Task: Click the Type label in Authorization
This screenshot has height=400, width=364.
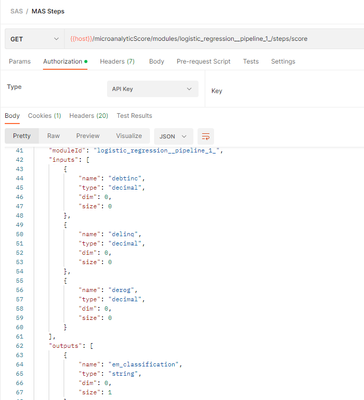Action: click(14, 87)
